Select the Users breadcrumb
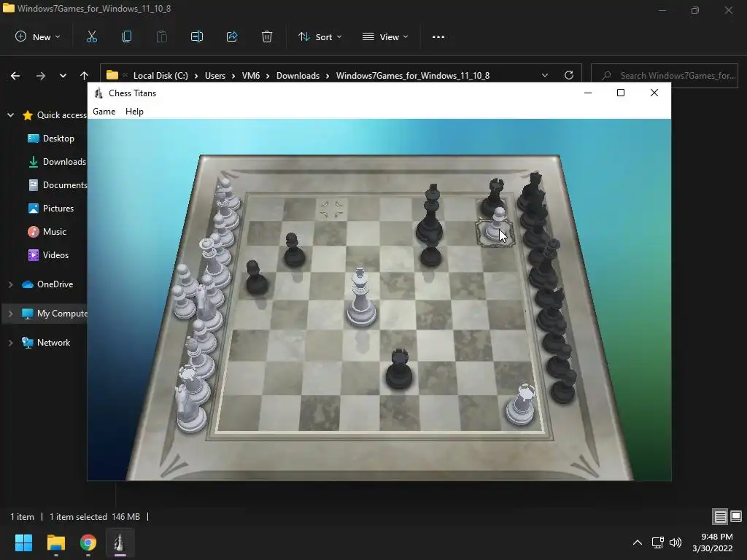The height and width of the screenshot is (560, 747). coord(215,76)
